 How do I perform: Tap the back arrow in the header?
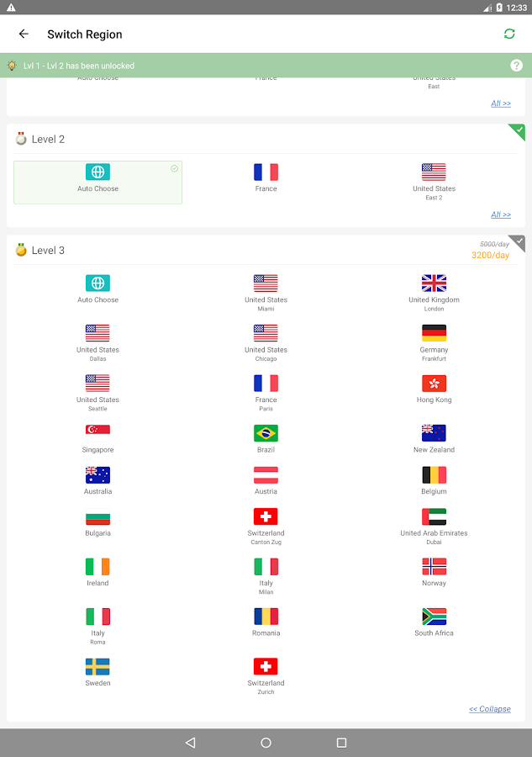24,34
